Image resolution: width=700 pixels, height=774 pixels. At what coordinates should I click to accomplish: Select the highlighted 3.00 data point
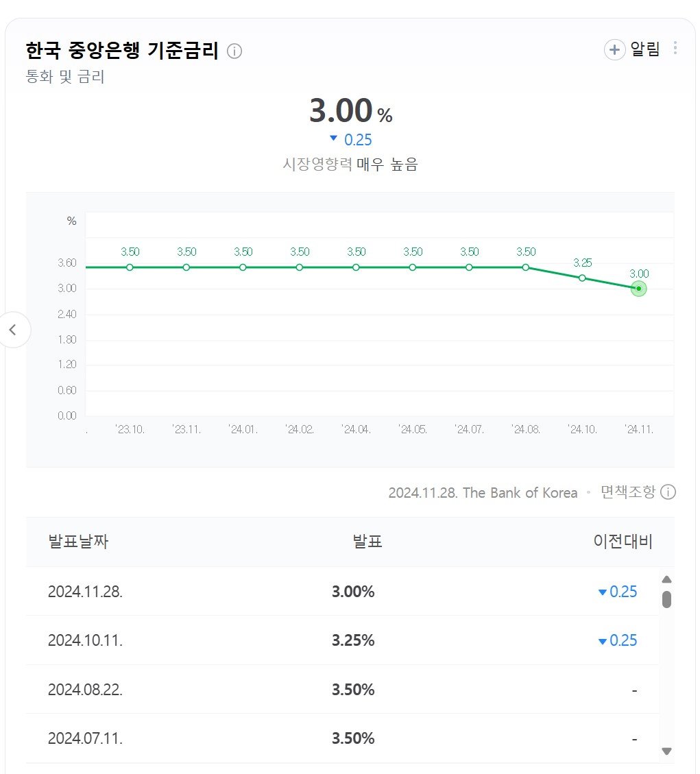point(638,289)
